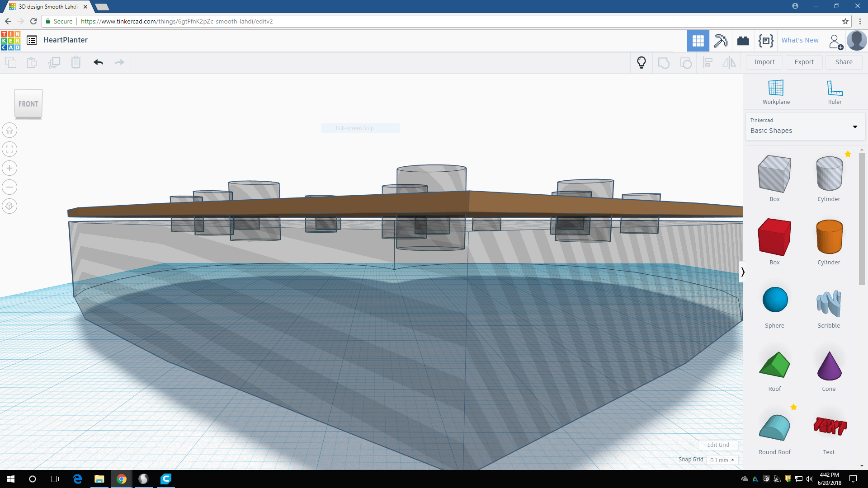
Task: Select the 3D design Smooth Lahdi tab
Action: coord(48,7)
